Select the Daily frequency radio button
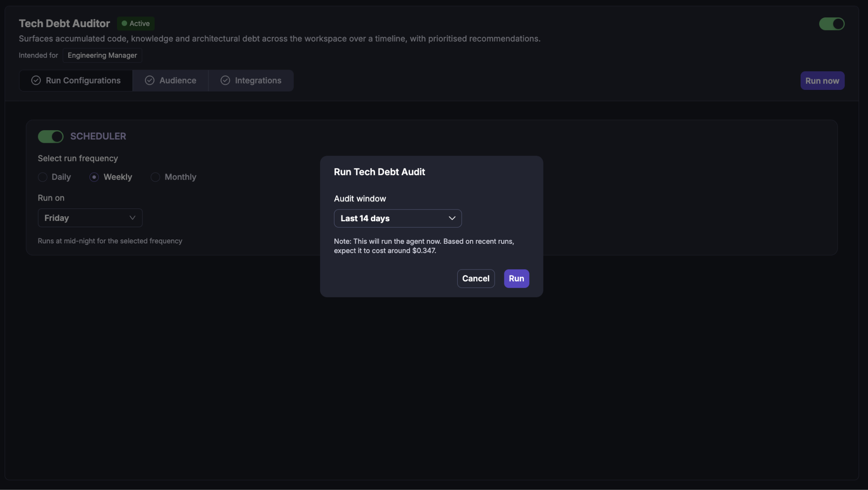Screen dimensions: 868x490 (42, 177)
